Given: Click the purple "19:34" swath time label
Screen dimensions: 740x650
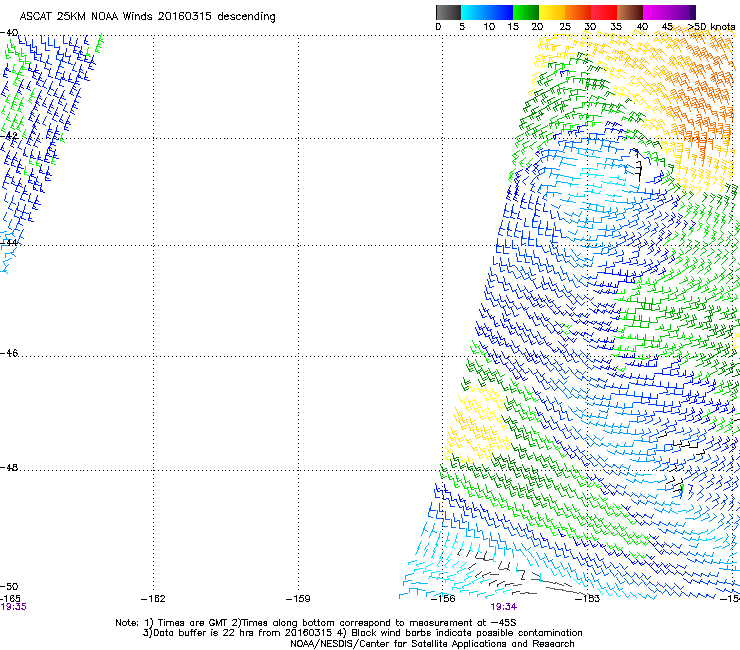Looking at the screenshot, I should coord(503,607).
